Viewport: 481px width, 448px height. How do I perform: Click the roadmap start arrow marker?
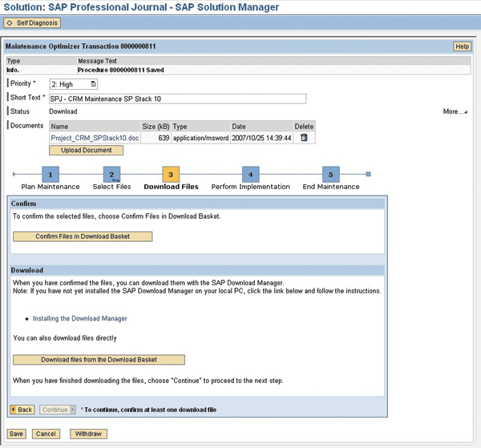(x=14, y=174)
